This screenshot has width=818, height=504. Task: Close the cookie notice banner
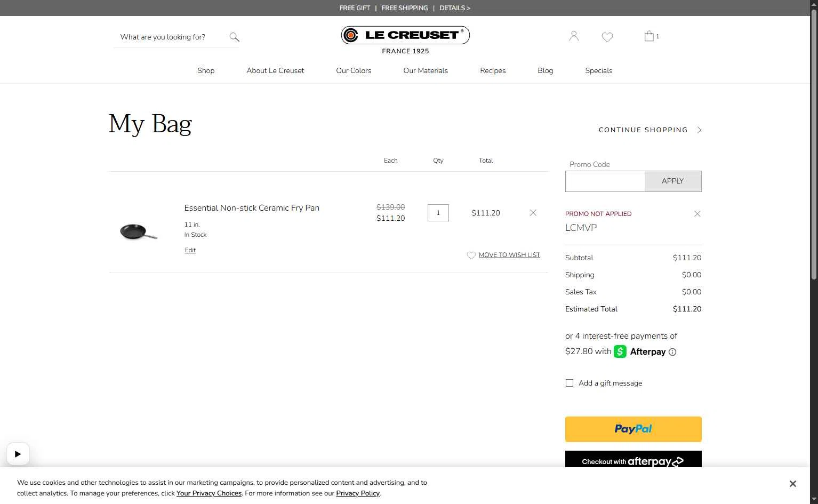pos(792,484)
